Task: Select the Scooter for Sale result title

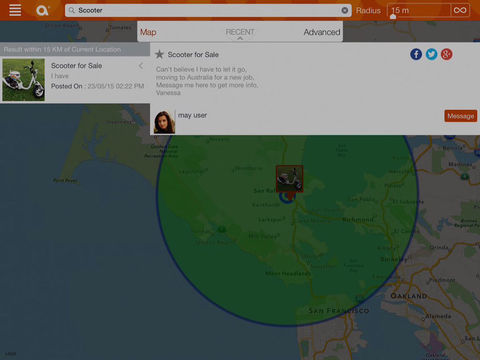Action: tap(76, 66)
